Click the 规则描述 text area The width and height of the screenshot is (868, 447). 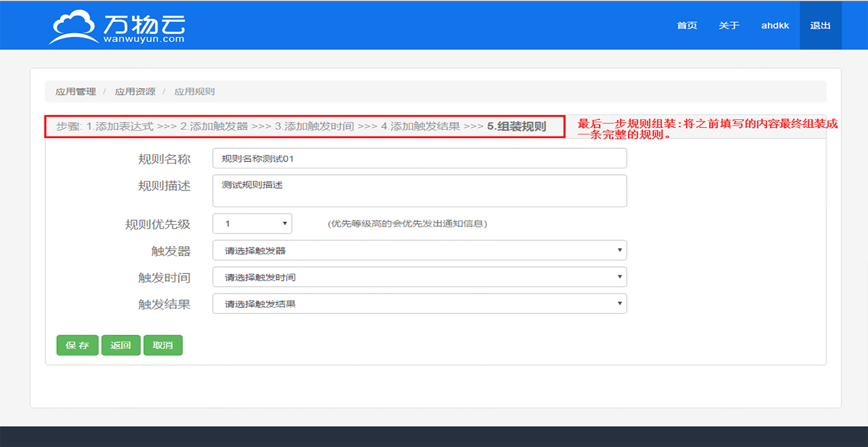(419, 191)
